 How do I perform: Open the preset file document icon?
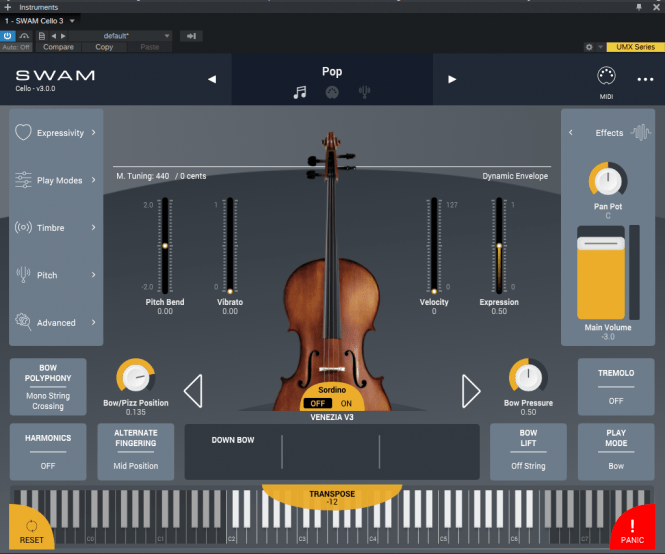tap(42, 36)
